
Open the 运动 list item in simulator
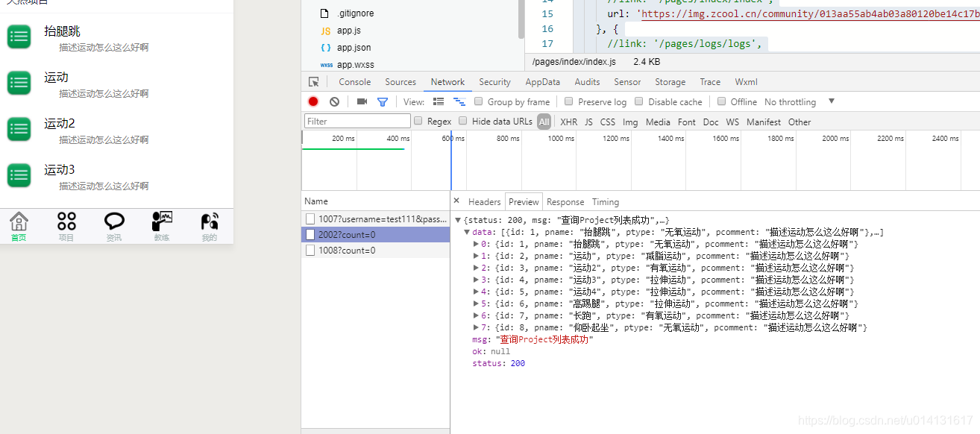(116, 84)
